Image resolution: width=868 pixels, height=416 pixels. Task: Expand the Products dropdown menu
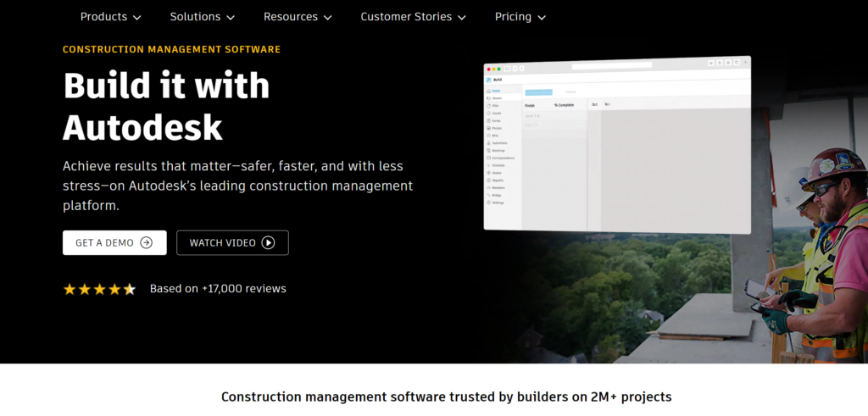tap(111, 17)
